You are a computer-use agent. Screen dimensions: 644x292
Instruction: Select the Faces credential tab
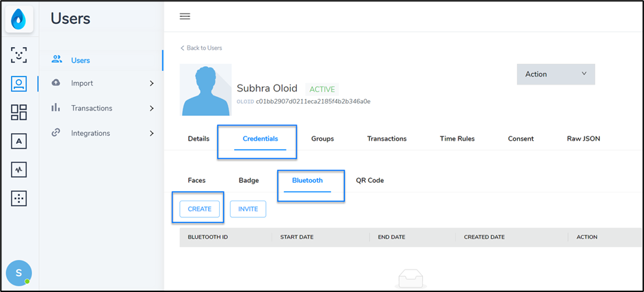coord(196,180)
